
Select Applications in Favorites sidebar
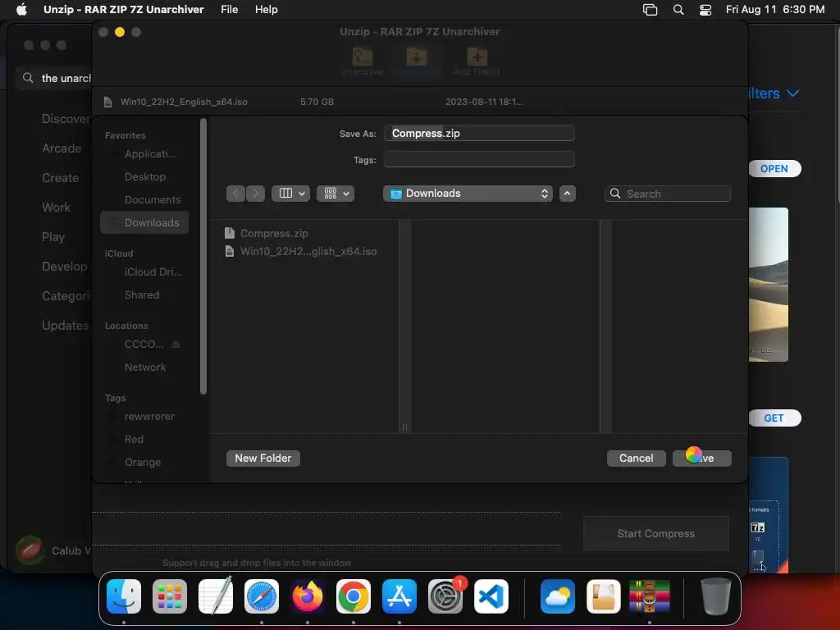tap(144, 153)
